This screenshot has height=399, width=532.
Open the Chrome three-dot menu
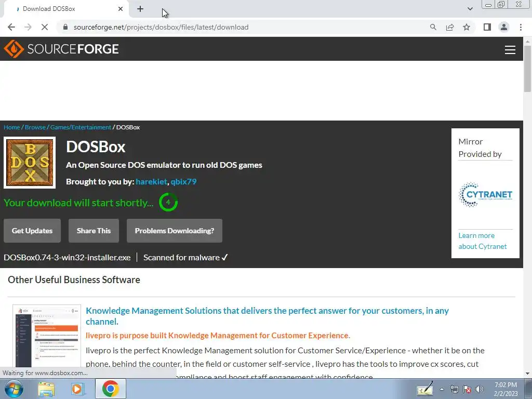click(x=521, y=27)
